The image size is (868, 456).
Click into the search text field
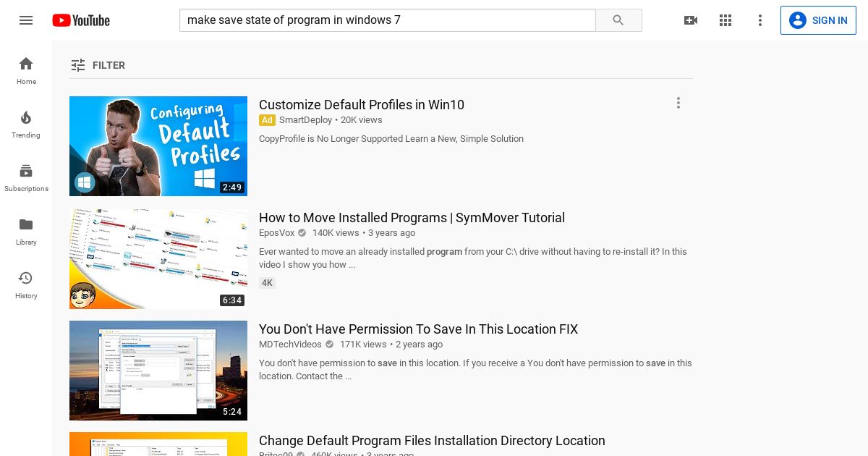pyautogui.click(x=388, y=20)
